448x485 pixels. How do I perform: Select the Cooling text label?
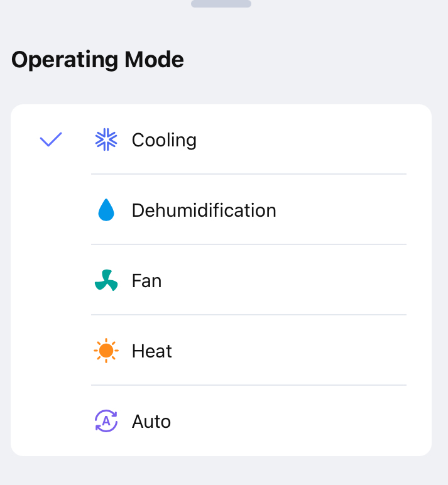(164, 139)
